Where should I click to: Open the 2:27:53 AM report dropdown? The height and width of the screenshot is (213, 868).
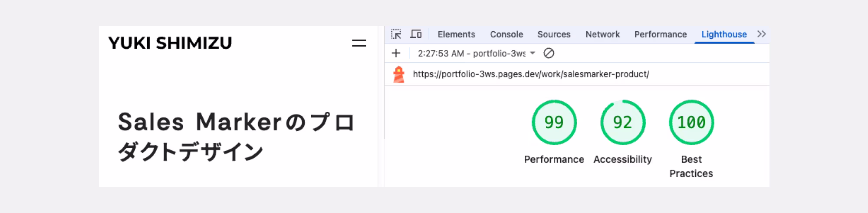click(x=476, y=53)
